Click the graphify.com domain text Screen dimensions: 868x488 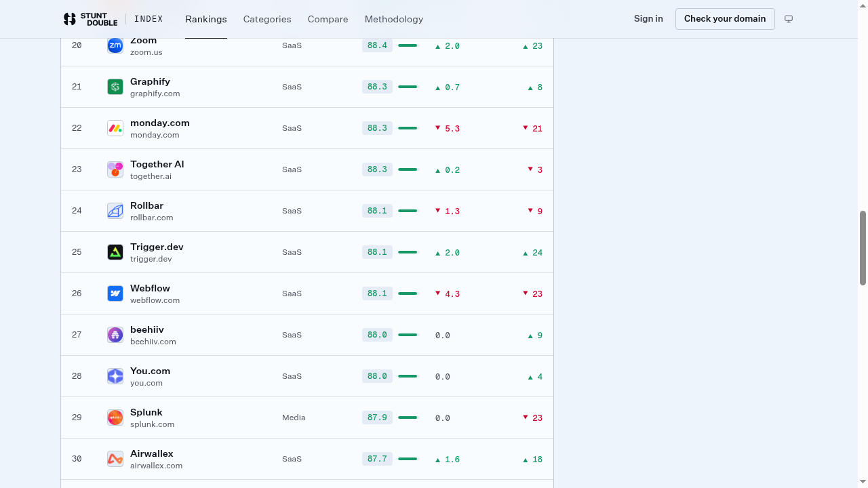[155, 94]
